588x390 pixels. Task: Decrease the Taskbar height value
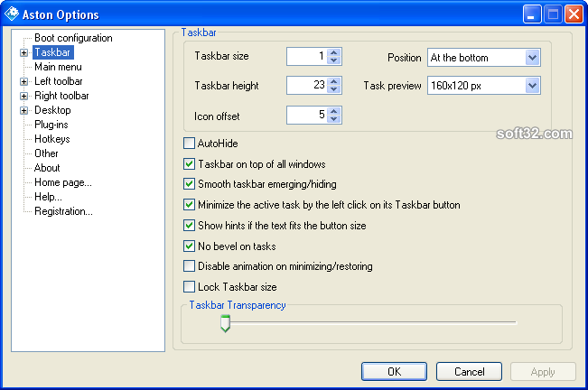(x=334, y=89)
